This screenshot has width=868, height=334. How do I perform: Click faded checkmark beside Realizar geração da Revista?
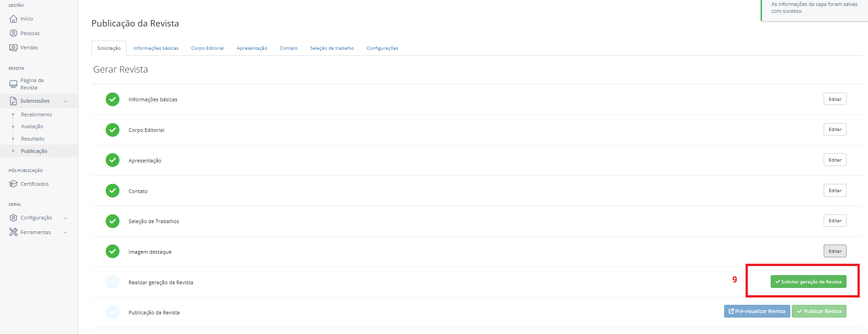click(112, 282)
